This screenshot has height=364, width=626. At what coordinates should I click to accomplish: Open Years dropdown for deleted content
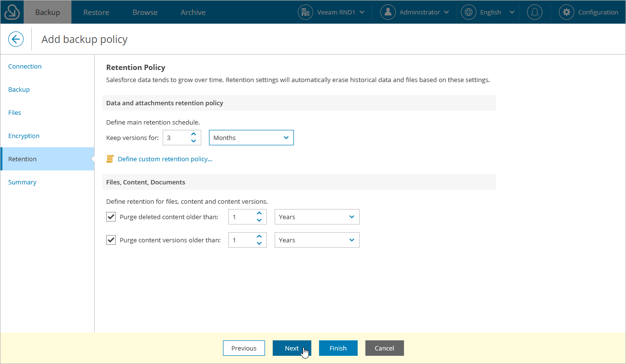(317, 217)
